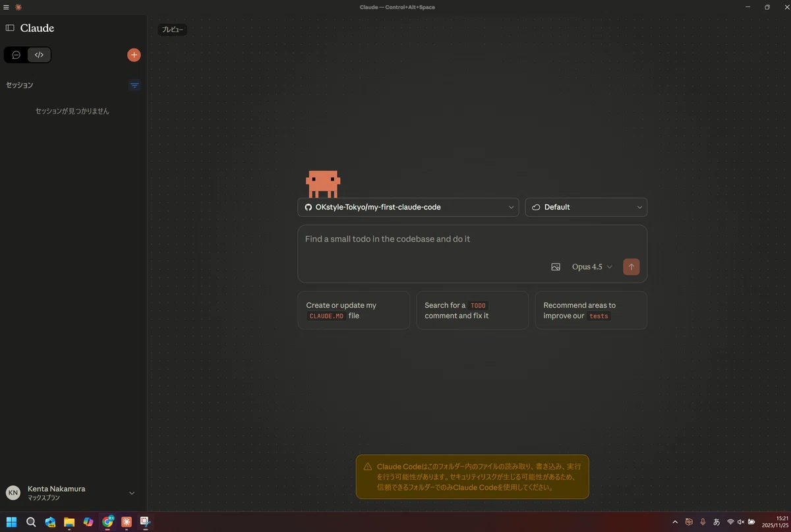Viewport: 791px width, 532px height.
Task: Expand the account menu chevron
Action: (x=132, y=493)
